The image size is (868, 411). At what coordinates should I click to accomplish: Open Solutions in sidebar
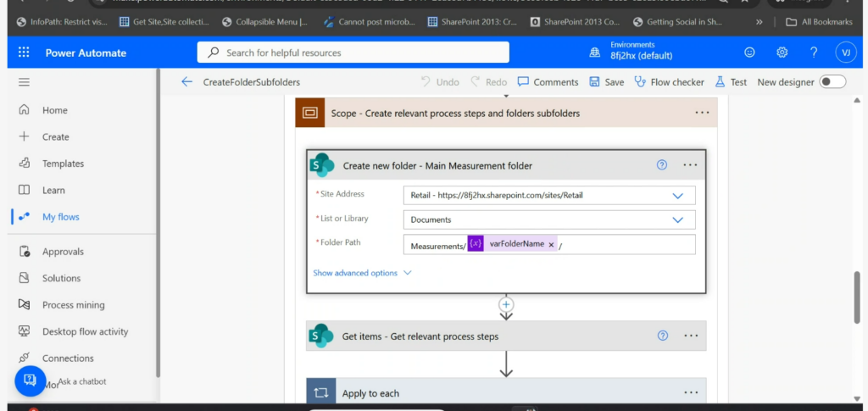tap(61, 278)
